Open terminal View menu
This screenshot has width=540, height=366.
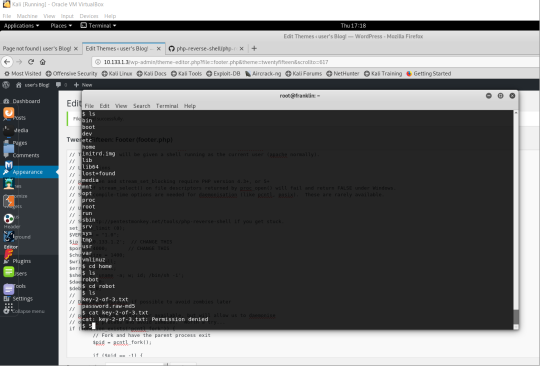(x=121, y=106)
